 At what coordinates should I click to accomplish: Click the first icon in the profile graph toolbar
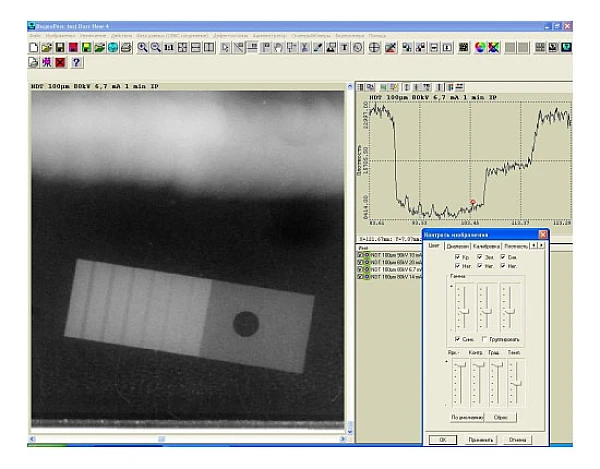click(362, 87)
